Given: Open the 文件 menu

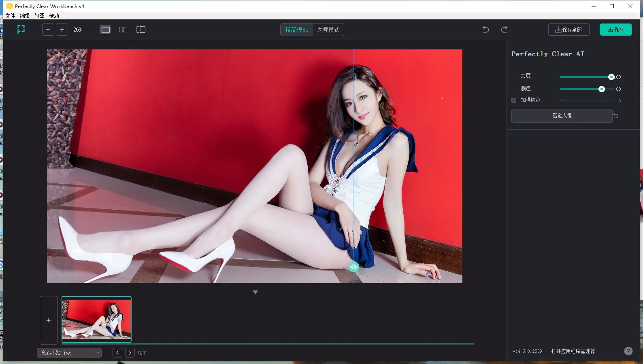Looking at the screenshot, I should coord(11,16).
